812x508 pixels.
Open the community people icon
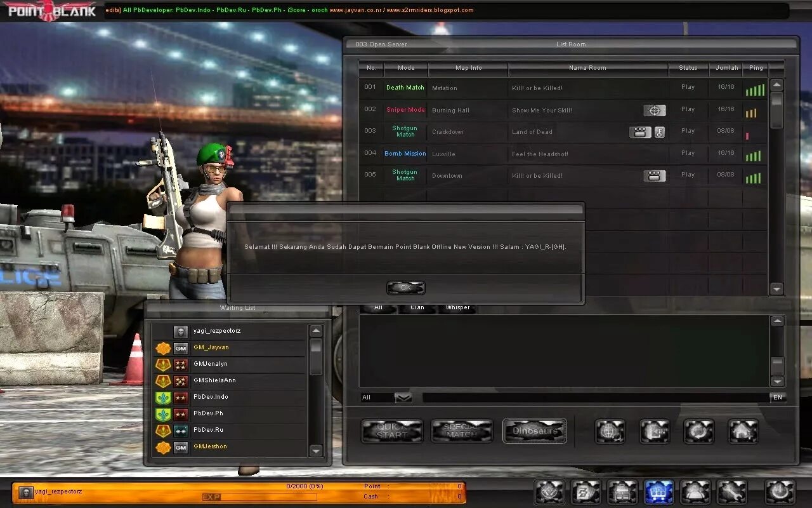pos(695,492)
